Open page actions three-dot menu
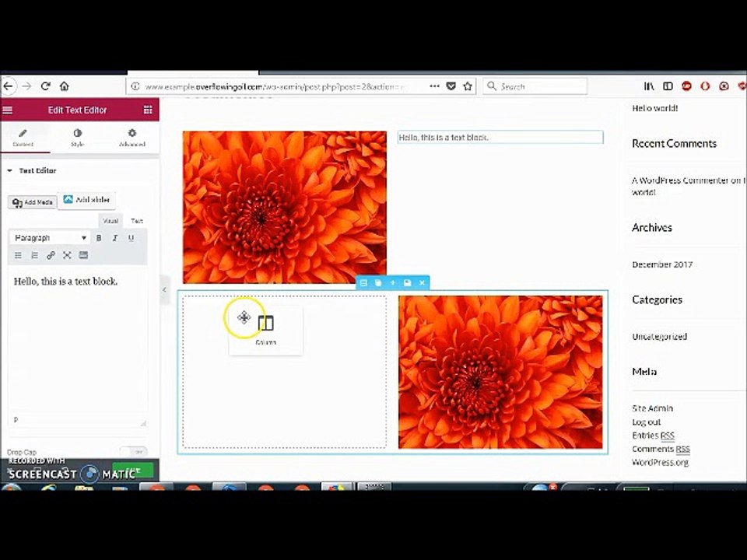The image size is (747, 560). click(434, 86)
